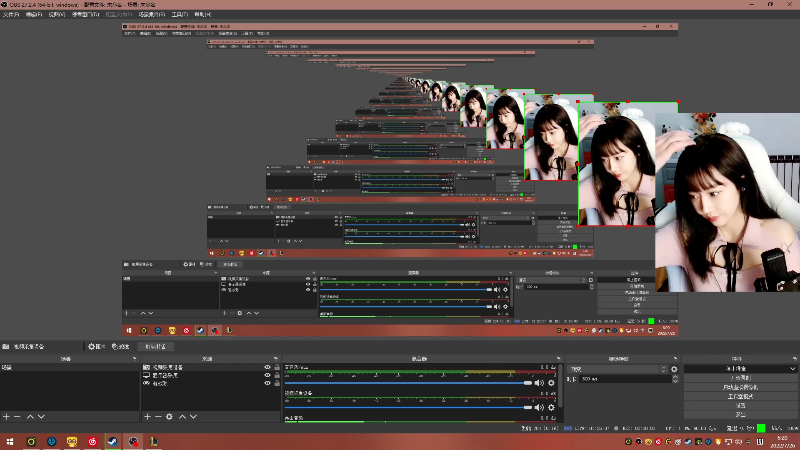The image size is (800, 450).
Task: Adjust the capture device volume slider
Action: pyautogui.click(x=408, y=407)
